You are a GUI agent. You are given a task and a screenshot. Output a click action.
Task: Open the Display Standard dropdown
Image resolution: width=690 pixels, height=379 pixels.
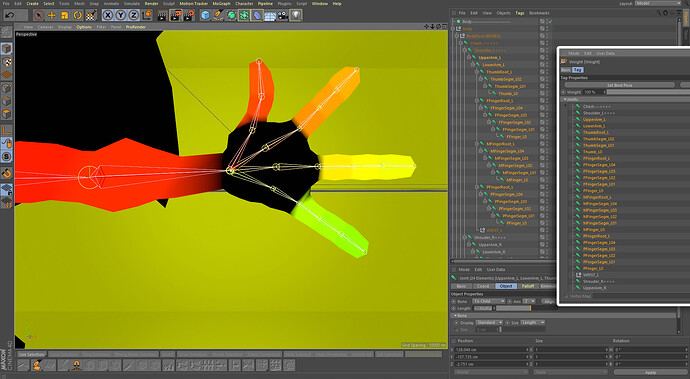click(x=488, y=323)
